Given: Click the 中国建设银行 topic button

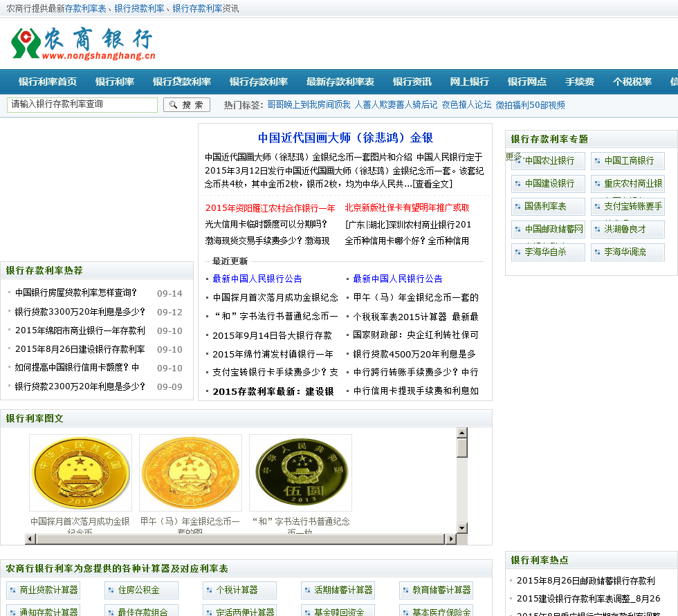Looking at the screenshot, I should coord(548,184).
